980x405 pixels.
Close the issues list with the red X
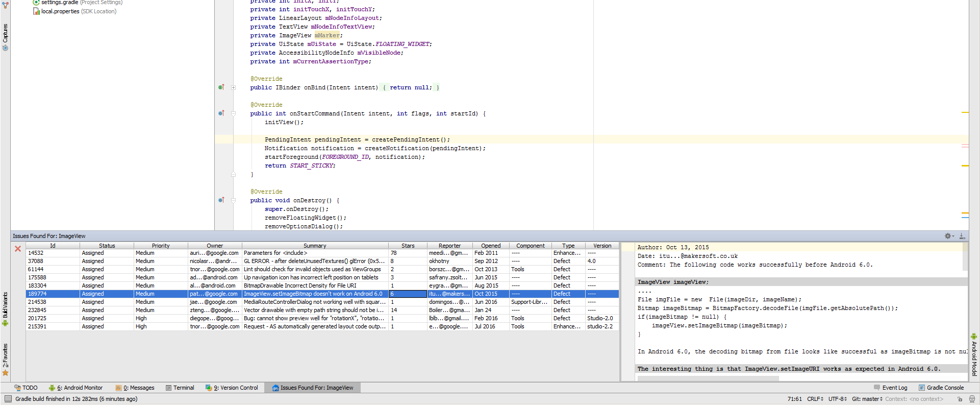[18, 249]
